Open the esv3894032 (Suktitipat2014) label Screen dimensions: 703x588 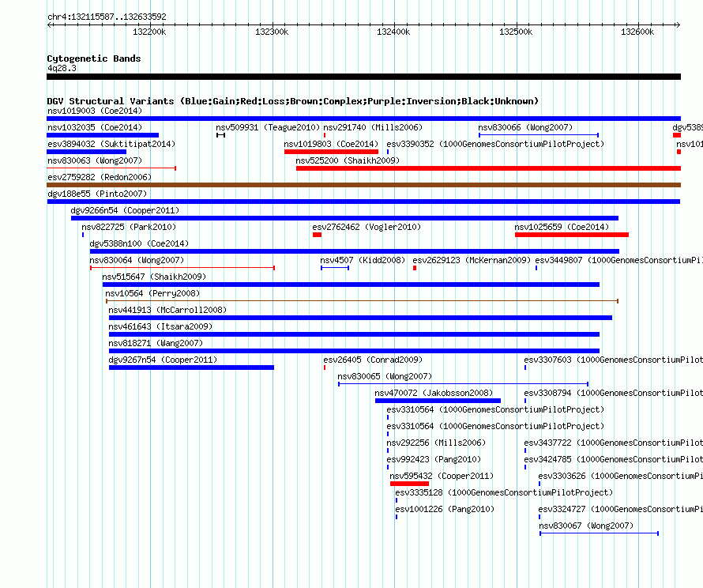click(x=111, y=144)
